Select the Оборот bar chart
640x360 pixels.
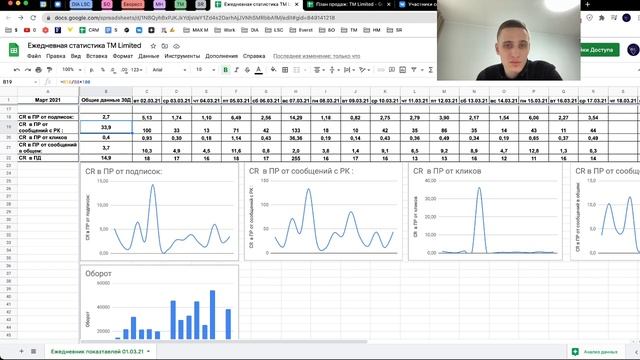(x=160, y=302)
